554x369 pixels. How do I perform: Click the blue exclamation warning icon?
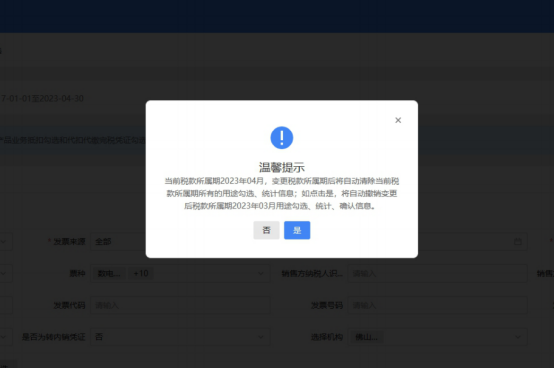click(282, 137)
